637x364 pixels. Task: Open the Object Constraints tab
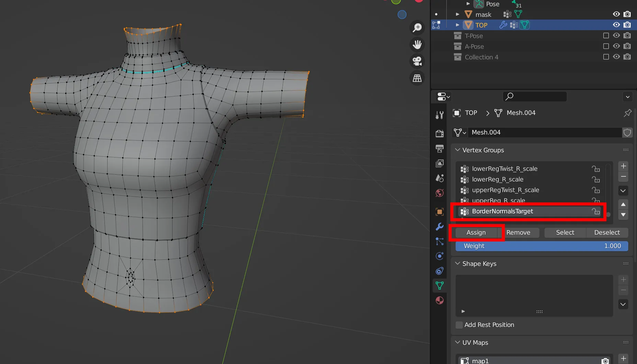439,271
